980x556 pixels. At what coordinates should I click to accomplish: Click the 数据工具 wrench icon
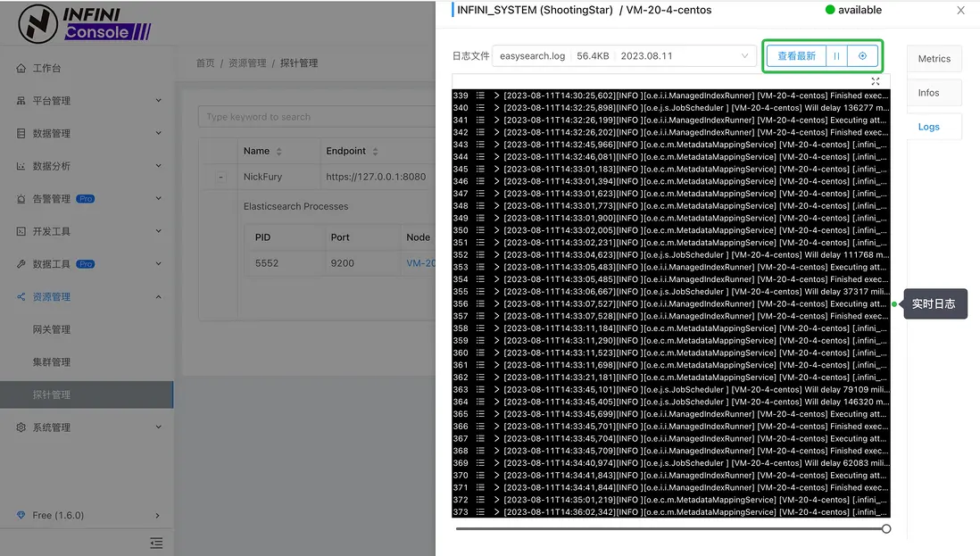tap(21, 263)
